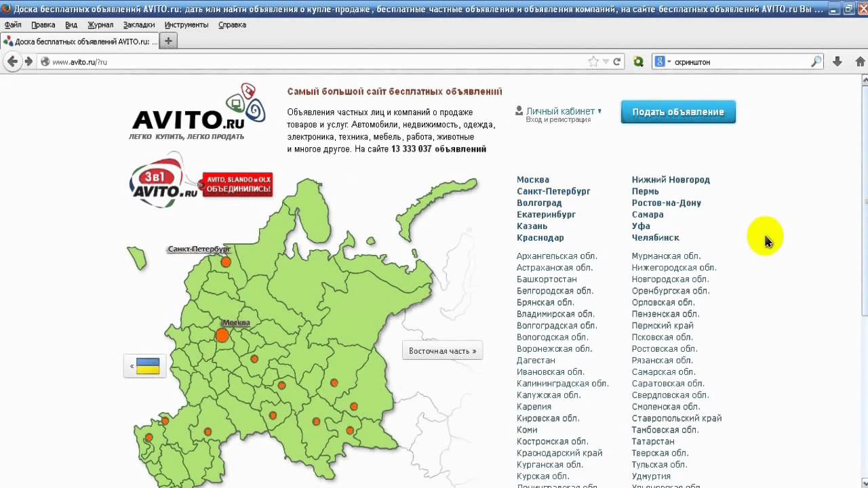Open the Самара city link

pos(648,214)
